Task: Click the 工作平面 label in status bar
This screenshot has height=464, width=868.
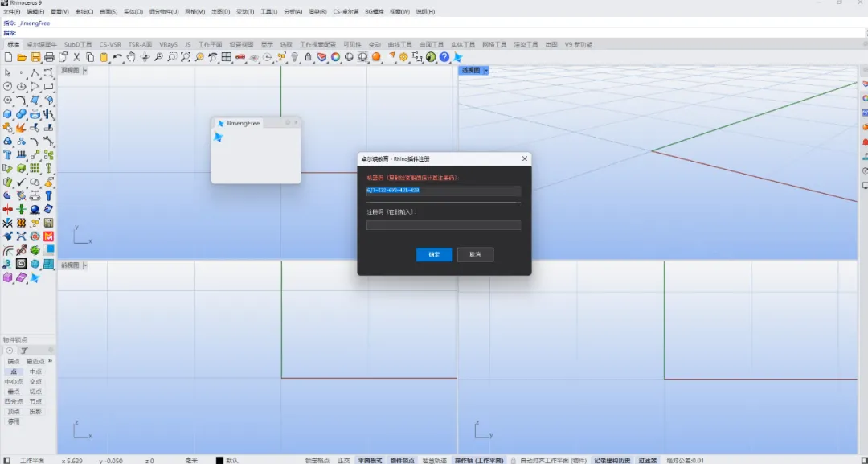Action: tap(32, 460)
